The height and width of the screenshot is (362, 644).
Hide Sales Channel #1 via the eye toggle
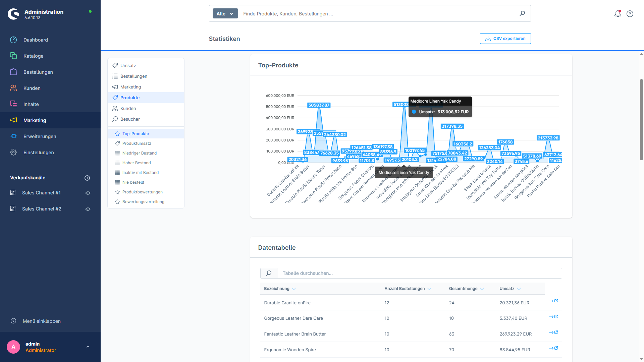[88, 193]
